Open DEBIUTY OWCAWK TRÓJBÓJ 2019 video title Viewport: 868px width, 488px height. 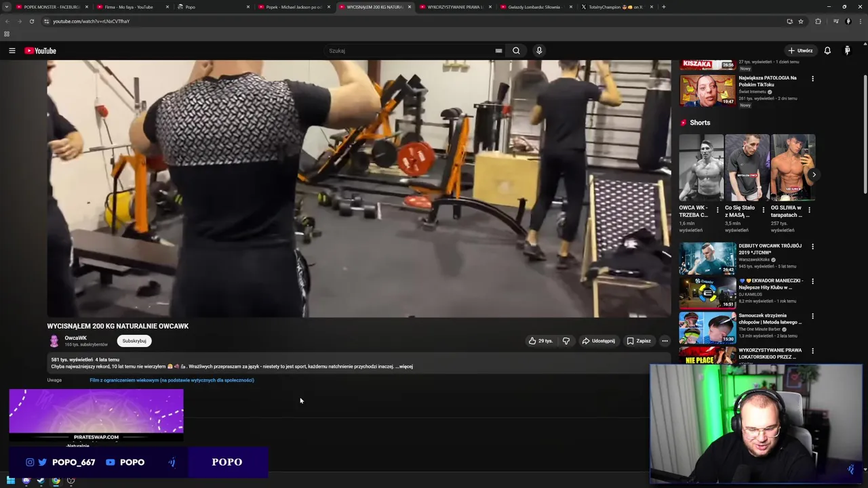click(x=770, y=249)
